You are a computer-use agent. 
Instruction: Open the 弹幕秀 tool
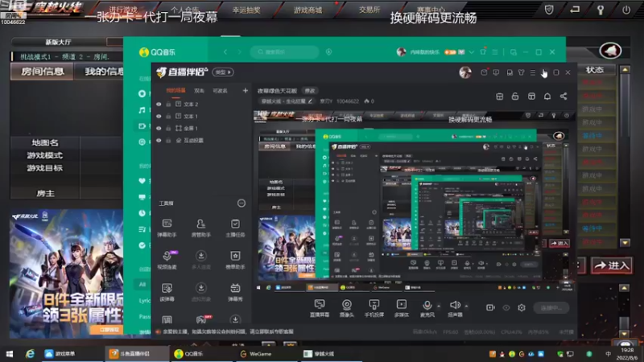235,292
